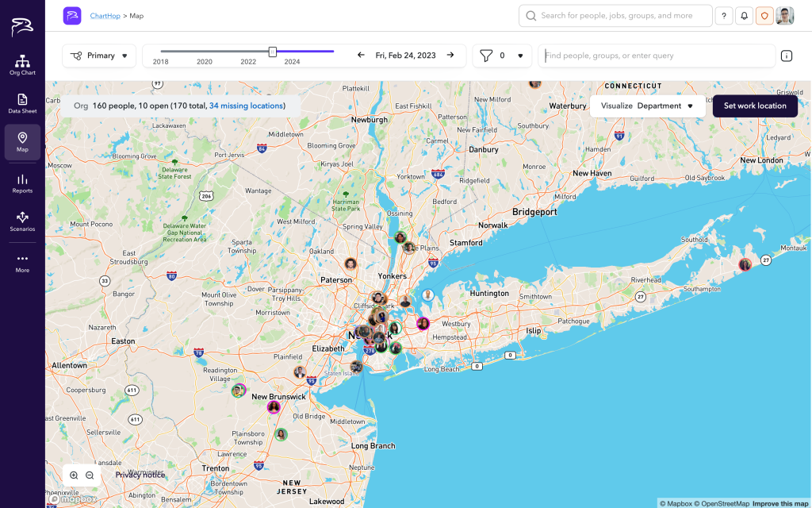Open the Org Chart view in sidebar
Image resolution: width=812 pixels, height=508 pixels.
(x=22, y=65)
